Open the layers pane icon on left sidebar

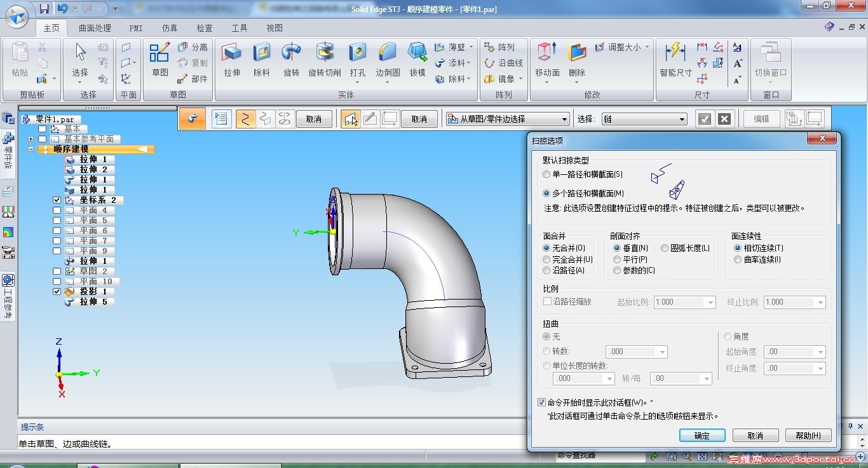pos(8,191)
